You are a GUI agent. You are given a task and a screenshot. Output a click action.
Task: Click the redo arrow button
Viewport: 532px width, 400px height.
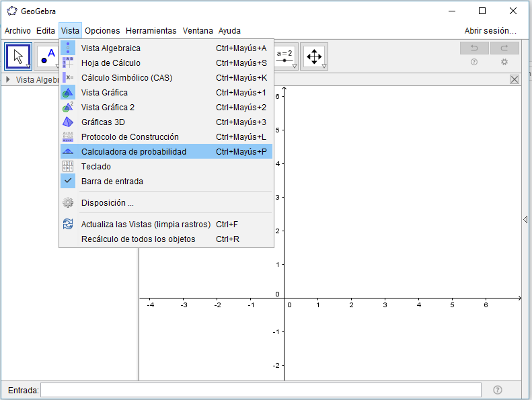[x=504, y=48]
